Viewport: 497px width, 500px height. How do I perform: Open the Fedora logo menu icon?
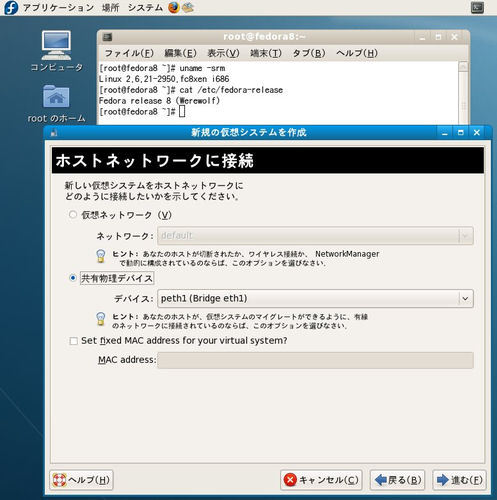[11, 7]
